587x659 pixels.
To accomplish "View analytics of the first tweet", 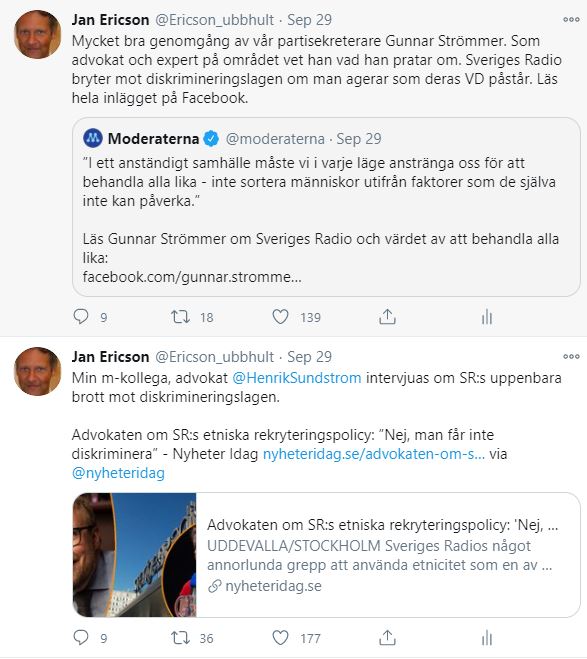I will 487,317.
